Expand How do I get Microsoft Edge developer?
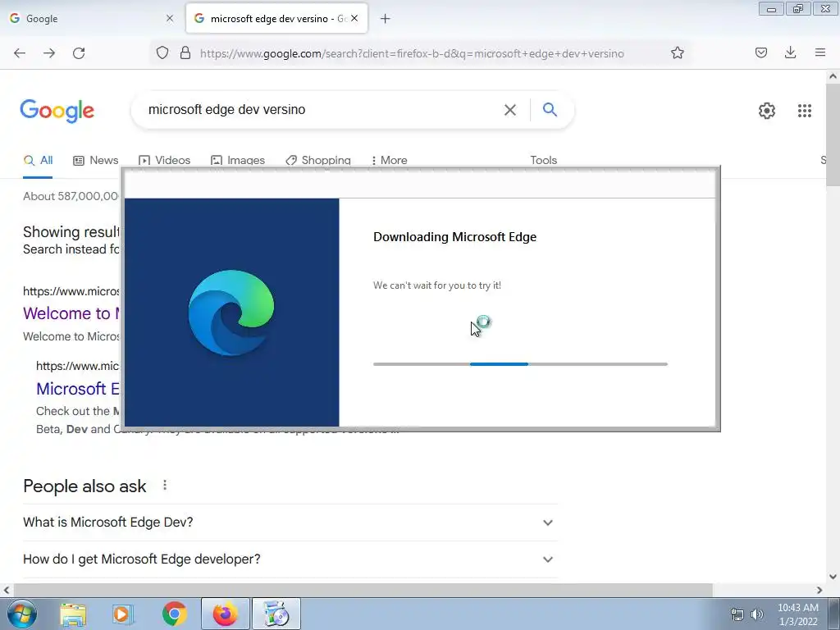The width and height of the screenshot is (840, 630). pos(290,559)
